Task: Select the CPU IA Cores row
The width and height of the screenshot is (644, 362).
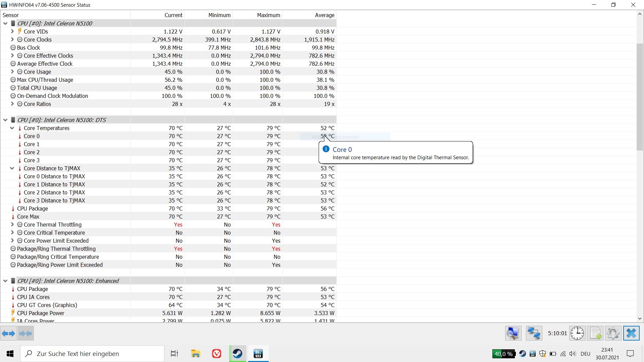Action: [x=168, y=297]
